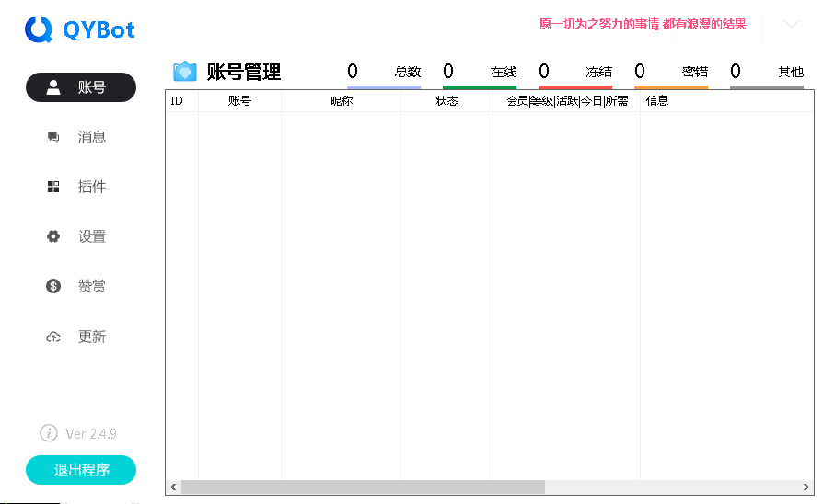
Task: Click the horizontal scrollbar left arrow
Action: 173,487
